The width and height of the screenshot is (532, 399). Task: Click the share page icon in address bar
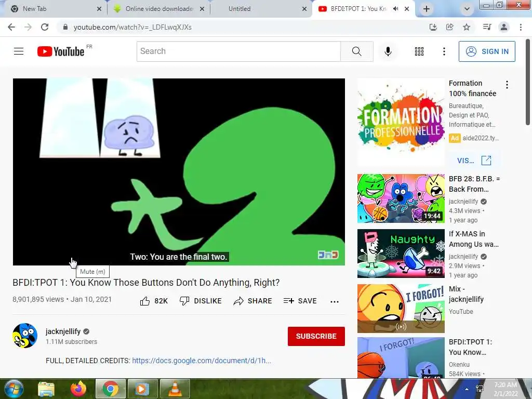449,27
